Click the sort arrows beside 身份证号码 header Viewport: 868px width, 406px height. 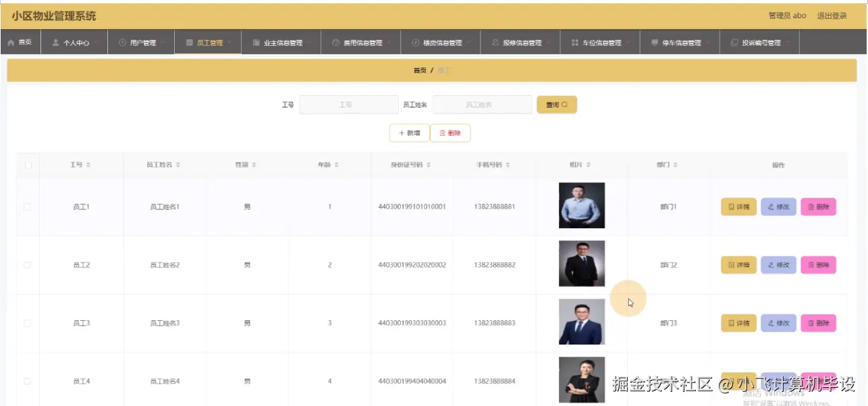click(x=428, y=165)
